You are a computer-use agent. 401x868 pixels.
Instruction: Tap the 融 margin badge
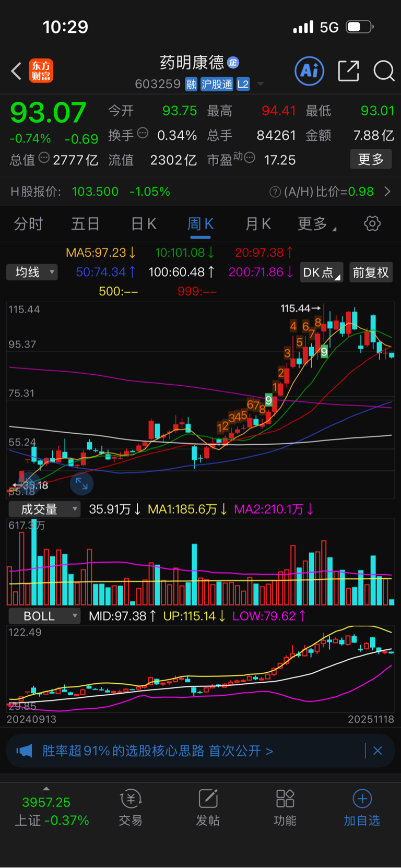(x=191, y=84)
